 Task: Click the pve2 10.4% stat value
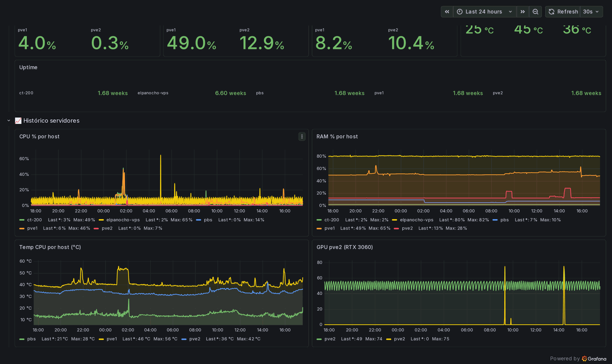click(411, 43)
